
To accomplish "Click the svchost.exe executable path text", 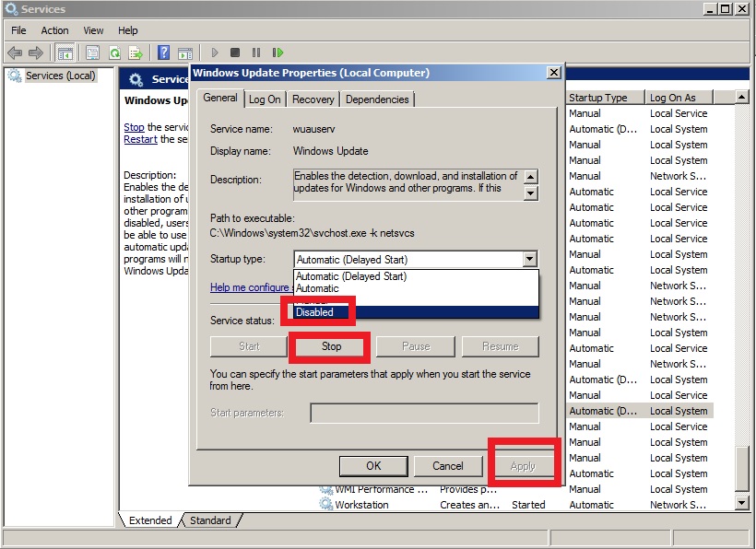I will tap(312, 233).
